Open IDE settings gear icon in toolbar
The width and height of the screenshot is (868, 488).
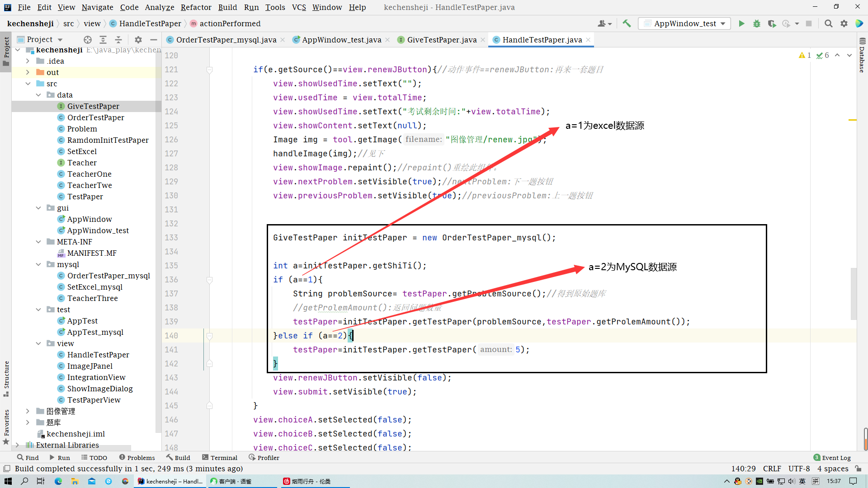point(844,23)
